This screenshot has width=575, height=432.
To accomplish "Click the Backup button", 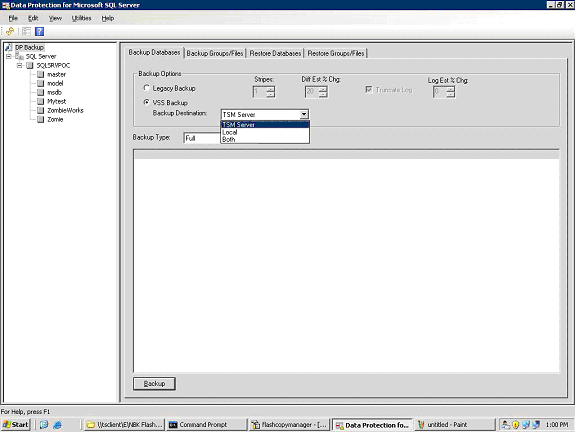I will click(154, 384).
